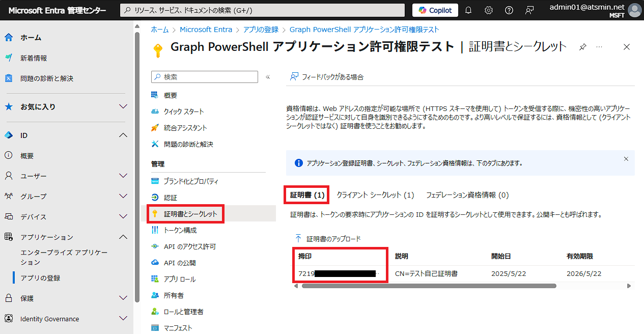Click the global resource search box
The image size is (644, 334).
[261, 10]
